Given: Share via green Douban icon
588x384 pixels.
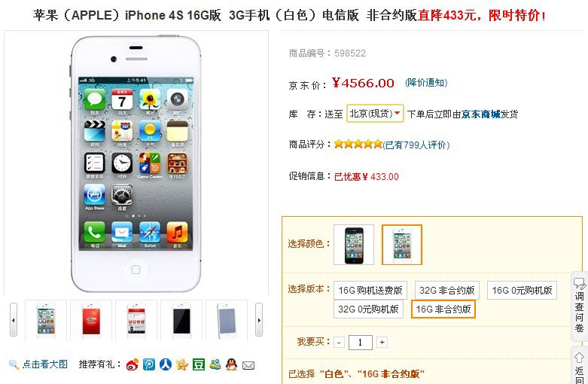Looking at the screenshot, I should [x=198, y=364].
